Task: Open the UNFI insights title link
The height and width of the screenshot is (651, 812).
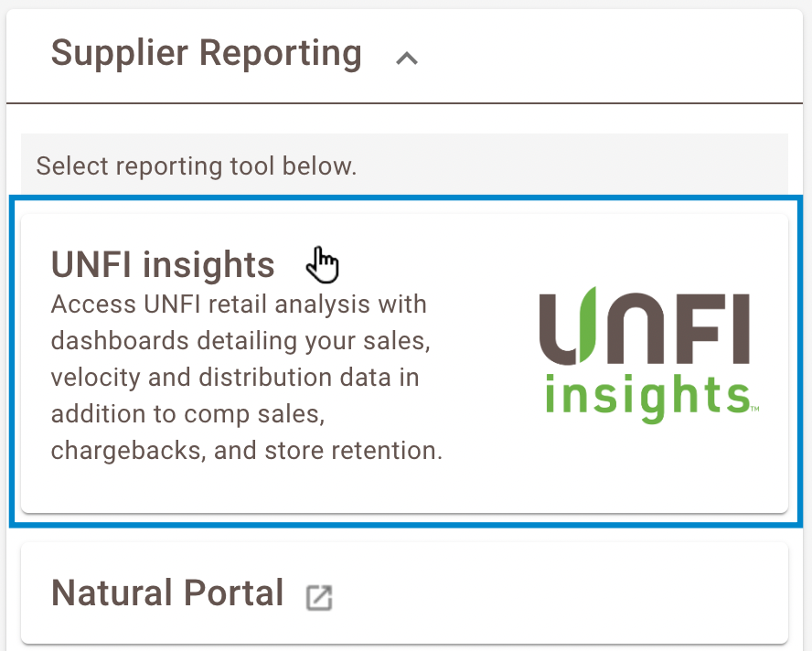Action: click(163, 264)
